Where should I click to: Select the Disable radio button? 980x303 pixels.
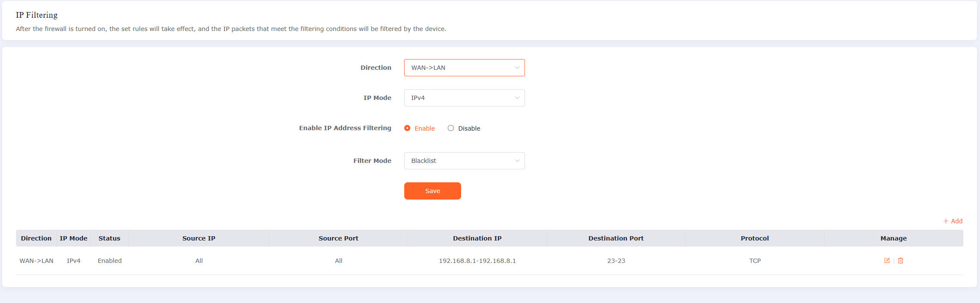click(451, 128)
